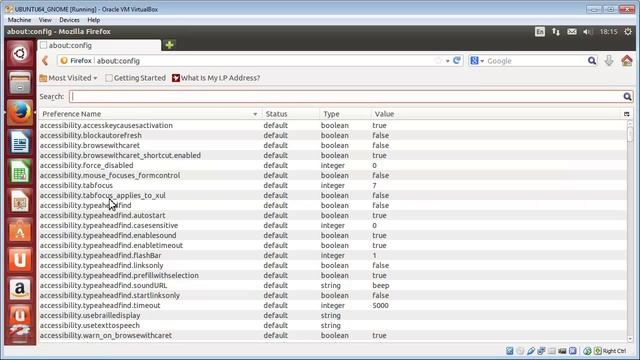Select accessibility.typeaheadfind.casesensitive row
Image resolution: width=640 pixels, height=360 pixels.
click(x=333, y=225)
